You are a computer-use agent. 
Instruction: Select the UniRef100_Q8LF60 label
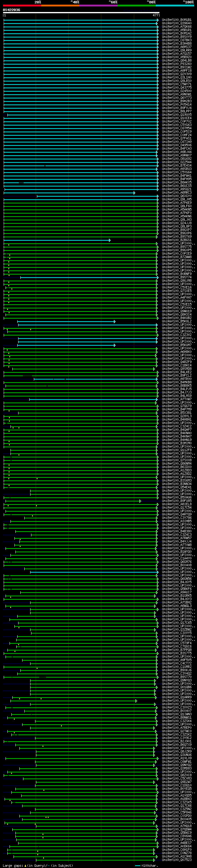point(177,206)
